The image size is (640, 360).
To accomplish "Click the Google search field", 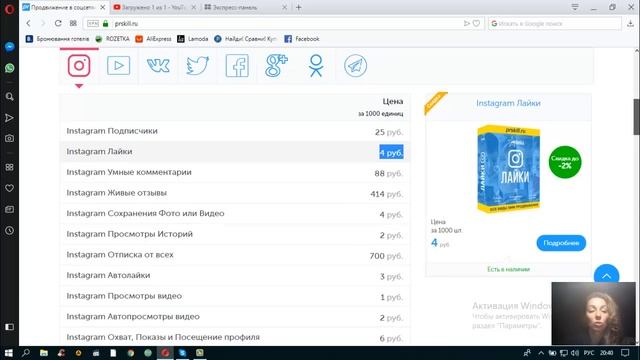I will tap(555, 24).
